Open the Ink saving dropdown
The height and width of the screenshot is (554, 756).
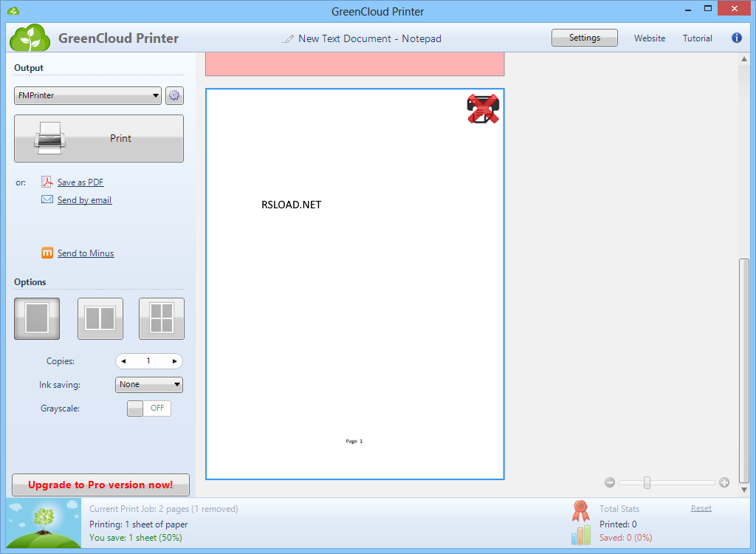148,384
